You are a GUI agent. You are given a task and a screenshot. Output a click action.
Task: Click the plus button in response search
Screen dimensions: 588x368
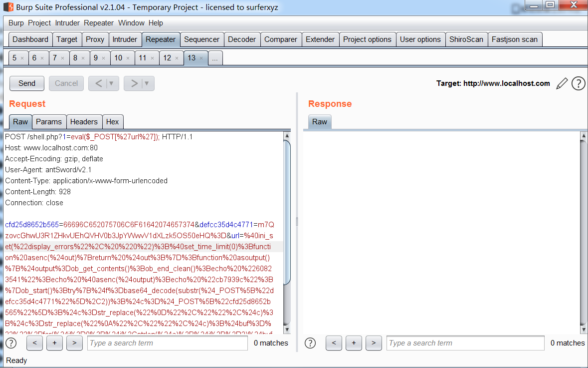[x=354, y=343]
